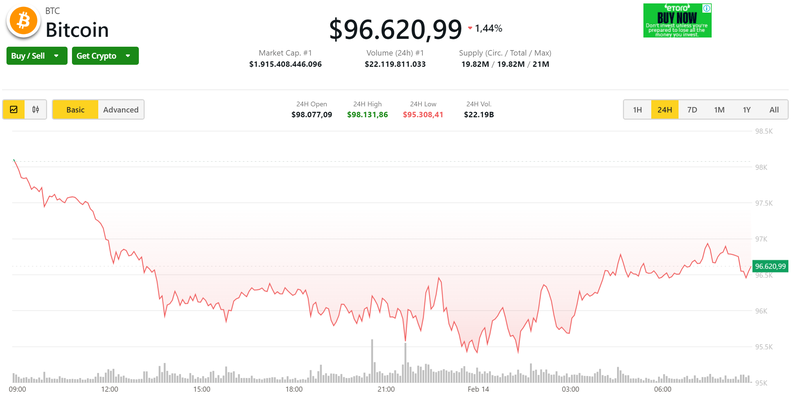Click the green current price tag on chart
The height and width of the screenshot is (406, 800).
click(771, 266)
